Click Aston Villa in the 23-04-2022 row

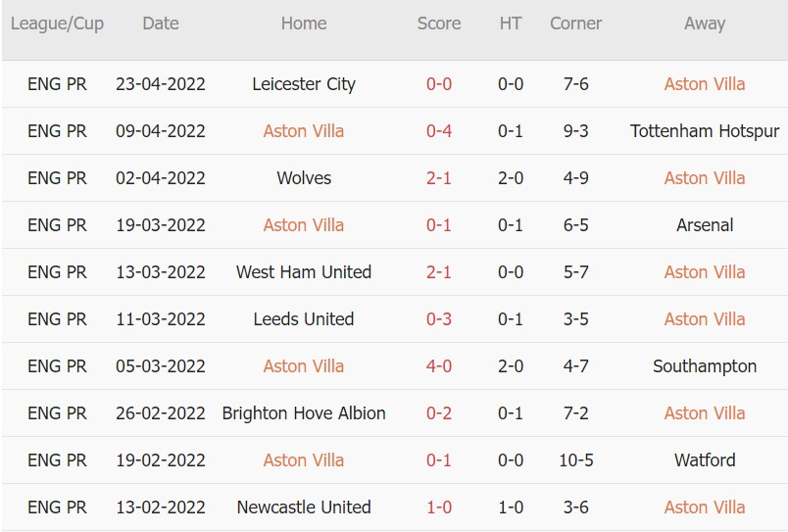click(x=705, y=84)
